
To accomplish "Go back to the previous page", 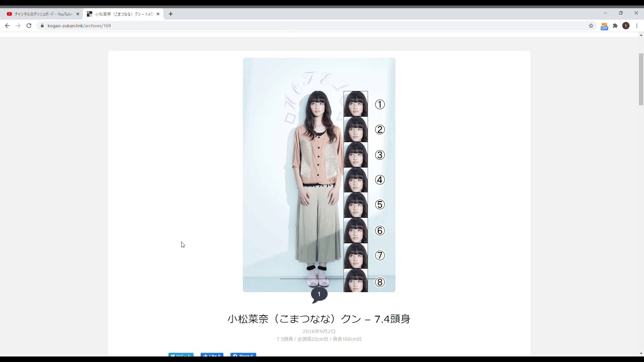I will [7, 25].
